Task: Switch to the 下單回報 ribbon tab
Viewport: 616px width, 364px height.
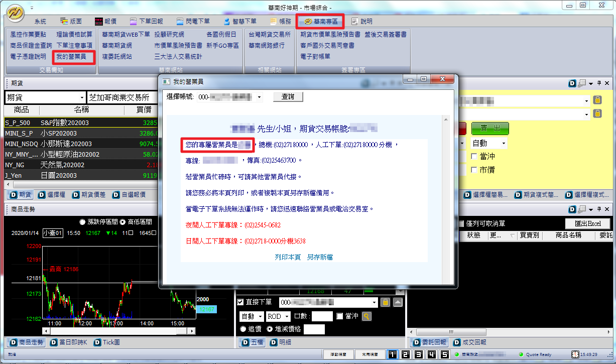Action: pyautogui.click(x=146, y=22)
